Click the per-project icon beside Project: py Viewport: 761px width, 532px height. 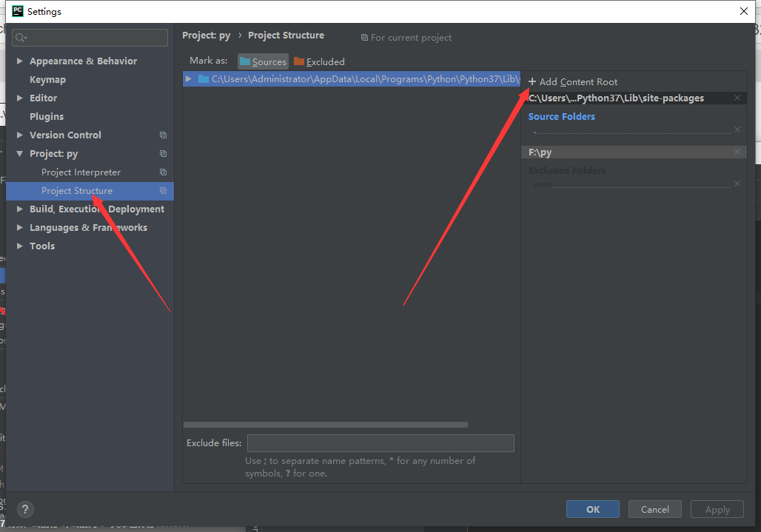[x=163, y=154]
